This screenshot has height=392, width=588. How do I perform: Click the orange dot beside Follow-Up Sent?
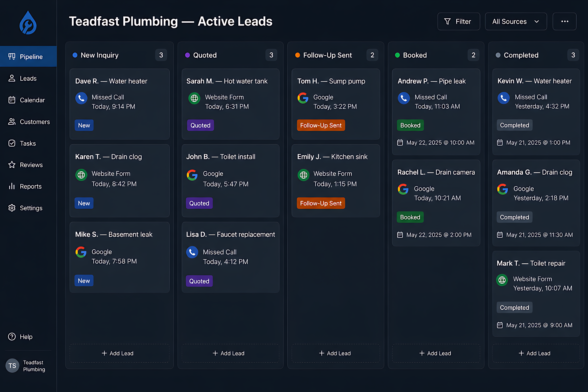click(x=297, y=55)
